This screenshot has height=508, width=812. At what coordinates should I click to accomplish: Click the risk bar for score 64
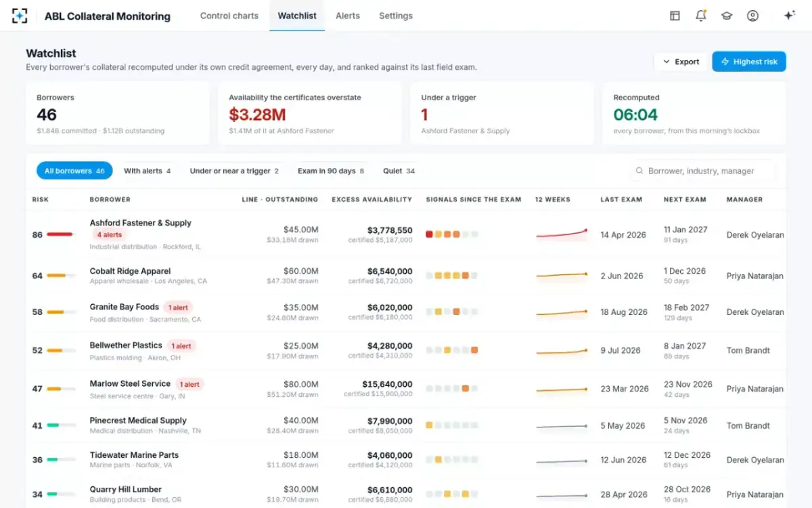coord(60,276)
